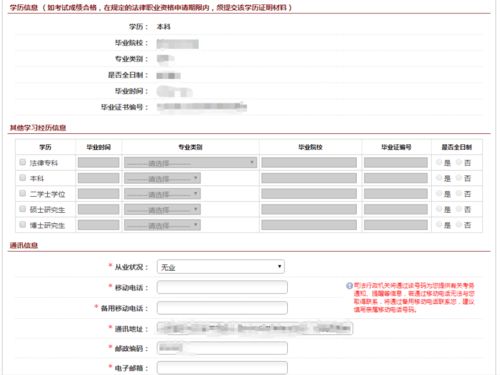Select 是 radio in the 本科 row
Screen dimensions: 500x375
pos(439,178)
